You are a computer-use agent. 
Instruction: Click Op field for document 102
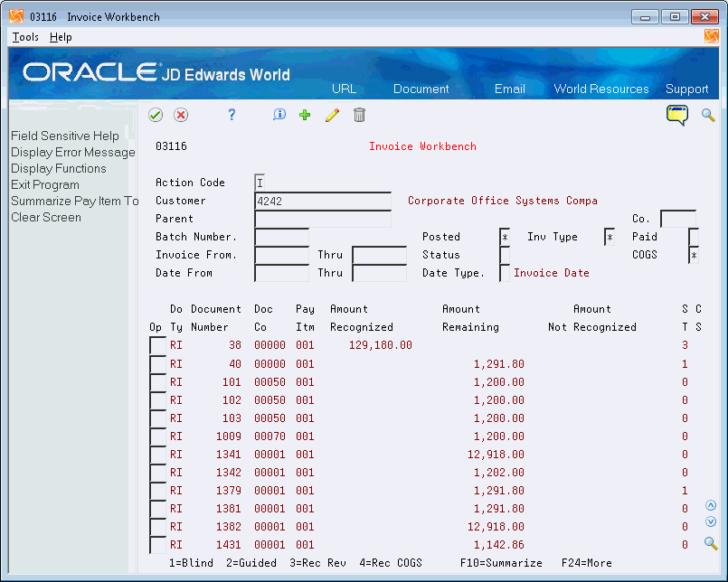click(x=158, y=400)
